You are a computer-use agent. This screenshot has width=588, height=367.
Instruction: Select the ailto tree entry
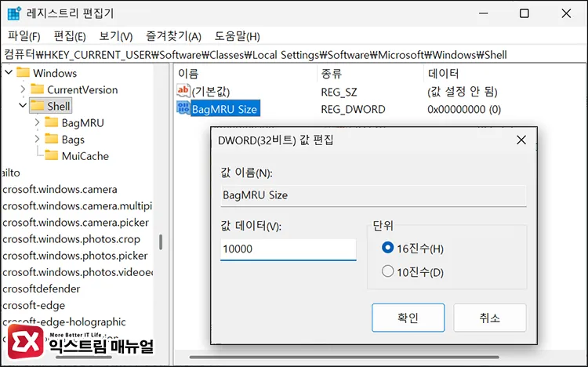tap(11, 173)
